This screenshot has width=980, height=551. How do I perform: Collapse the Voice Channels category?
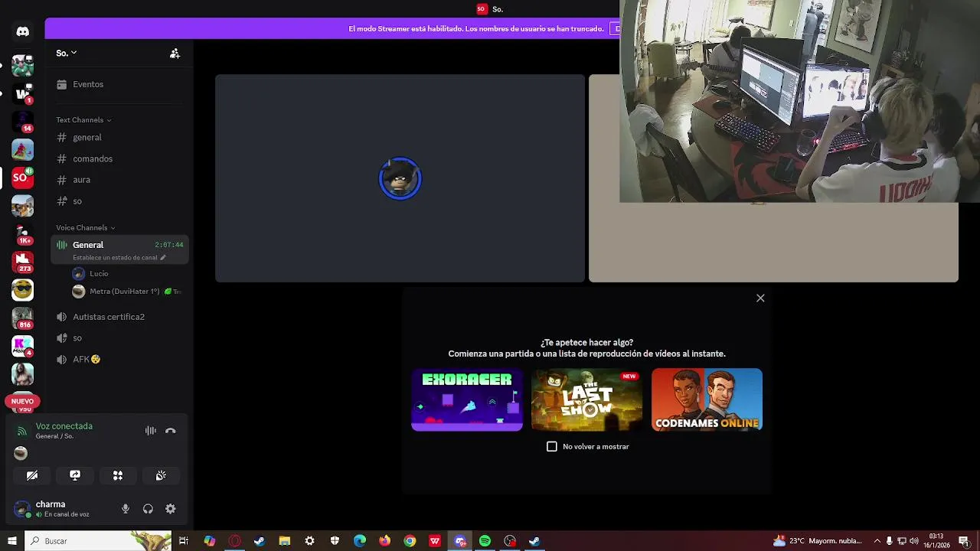point(85,228)
